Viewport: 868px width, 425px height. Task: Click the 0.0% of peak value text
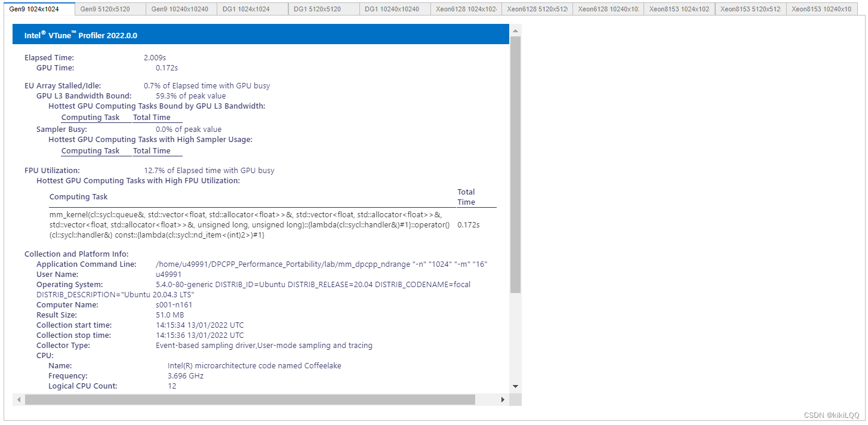[x=189, y=130]
